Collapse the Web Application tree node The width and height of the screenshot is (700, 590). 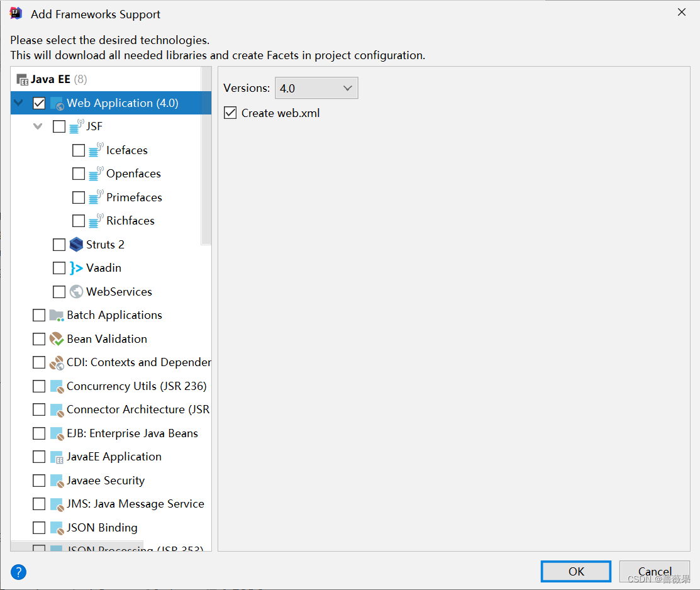pos(19,103)
